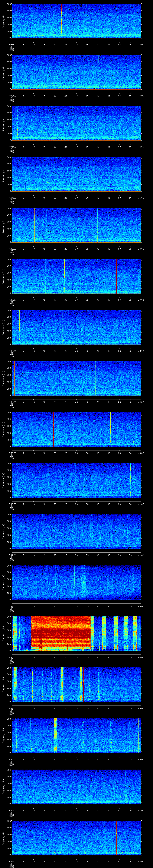Click the Frequency (Hz) axis label of 7:43 panel
The width and height of the screenshot is (153, 868).
click(x=3, y=633)
